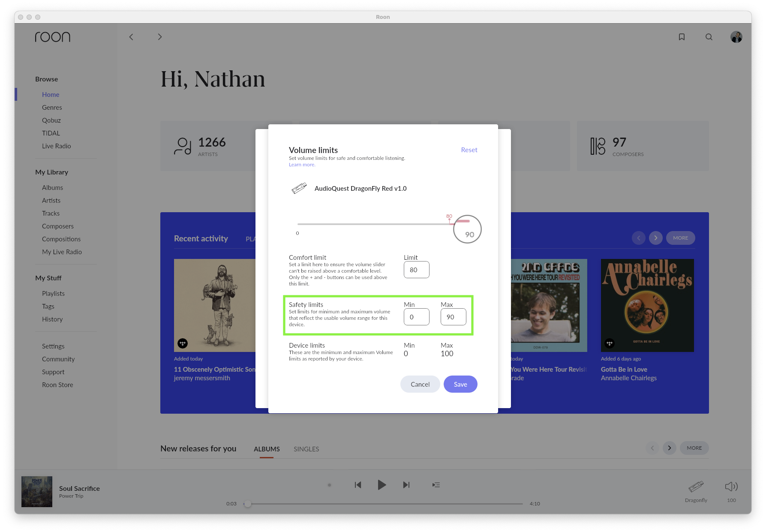Click the TIDAL badge on Gotta Be in Love
The image size is (766, 532).
[610, 343]
